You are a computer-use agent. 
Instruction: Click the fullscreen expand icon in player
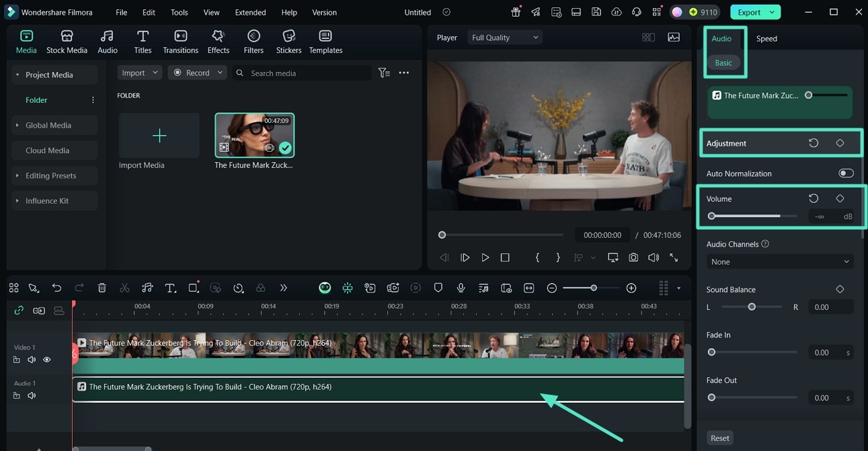pos(674,257)
